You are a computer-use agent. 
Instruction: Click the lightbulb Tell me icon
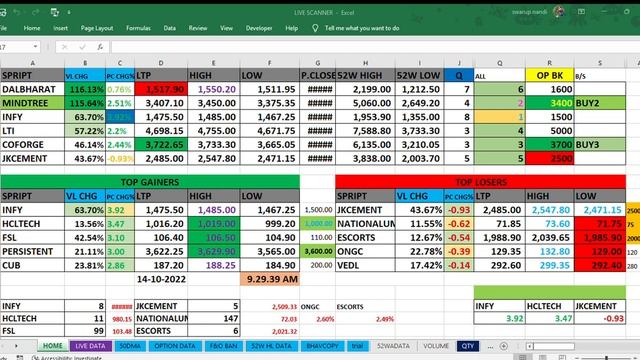click(x=315, y=28)
